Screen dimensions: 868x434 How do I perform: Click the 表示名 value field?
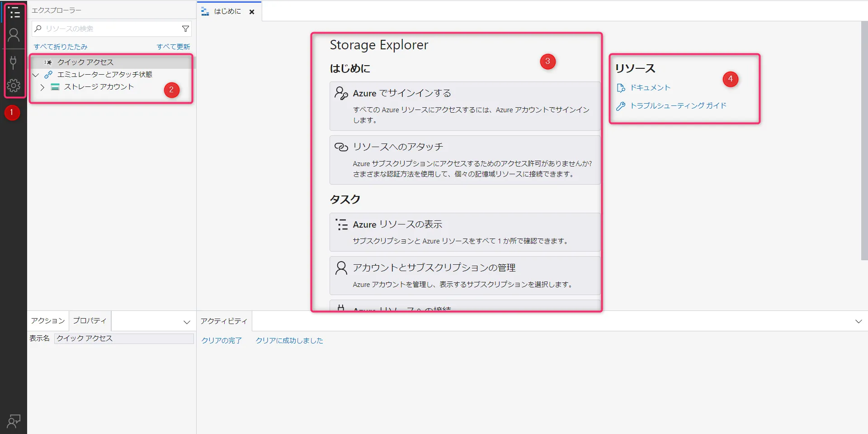pos(124,339)
